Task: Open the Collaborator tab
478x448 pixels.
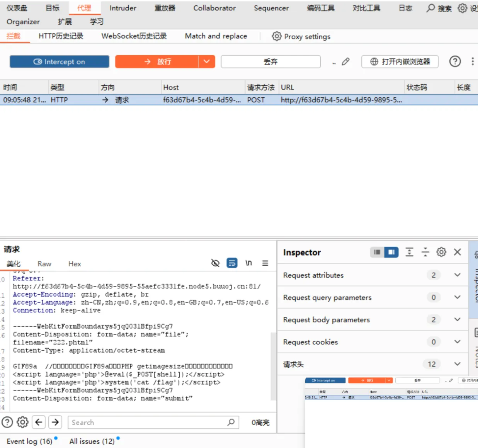Action: point(214,8)
